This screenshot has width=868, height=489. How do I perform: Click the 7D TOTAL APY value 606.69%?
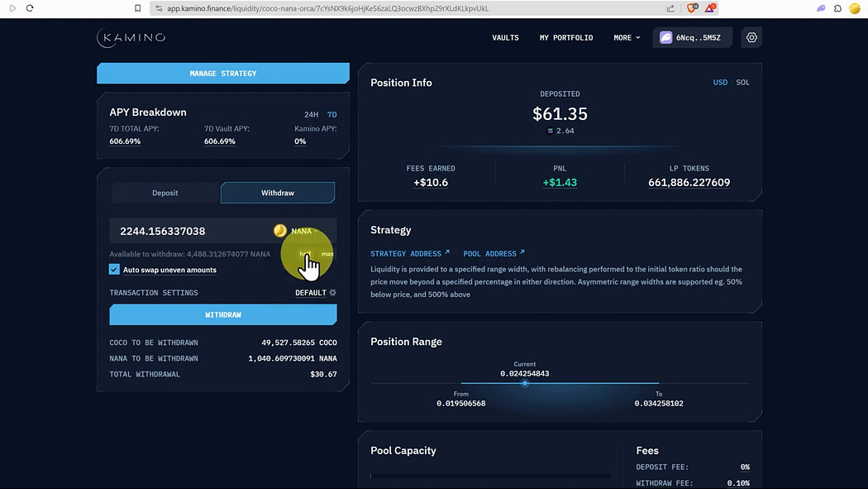(x=125, y=141)
